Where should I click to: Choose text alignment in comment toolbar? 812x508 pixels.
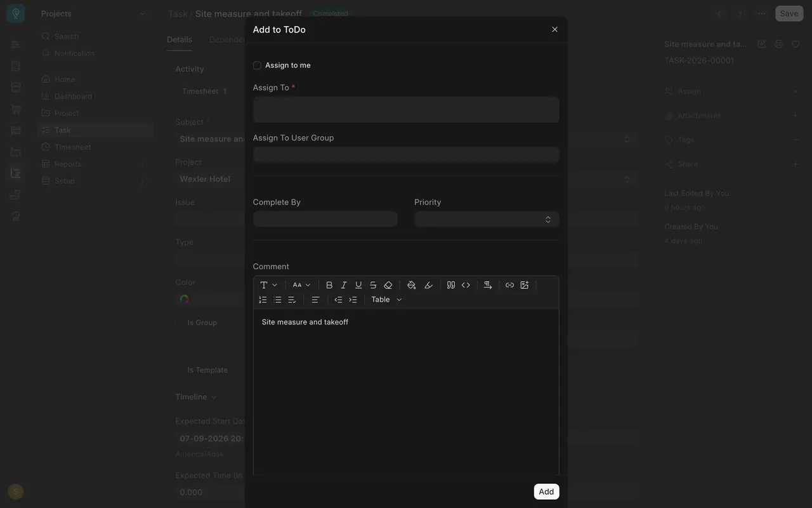(315, 300)
